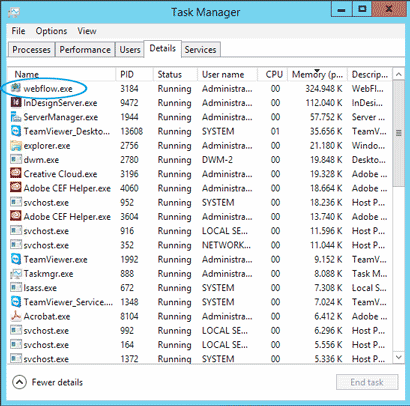410x406 pixels.
Task: Click the explorer.exe folder icon
Action: coord(16,145)
